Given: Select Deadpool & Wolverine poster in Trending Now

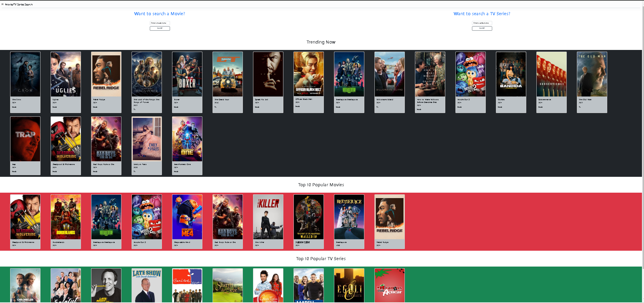Looking at the screenshot, I should coord(66,139).
